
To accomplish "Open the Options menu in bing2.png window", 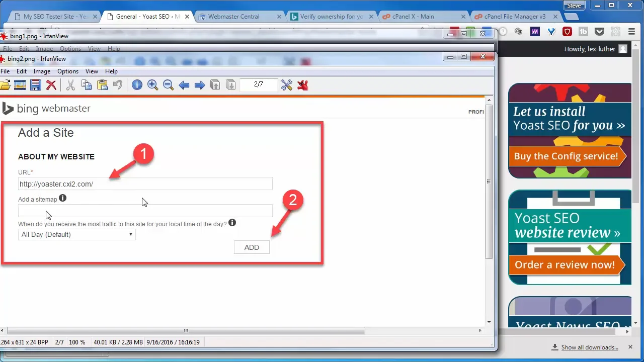I will [68, 71].
